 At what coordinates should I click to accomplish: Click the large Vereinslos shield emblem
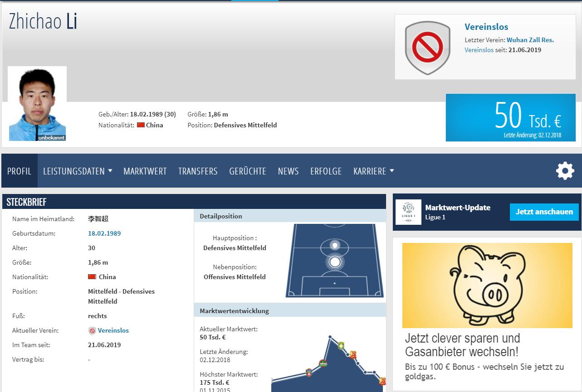[427, 48]
